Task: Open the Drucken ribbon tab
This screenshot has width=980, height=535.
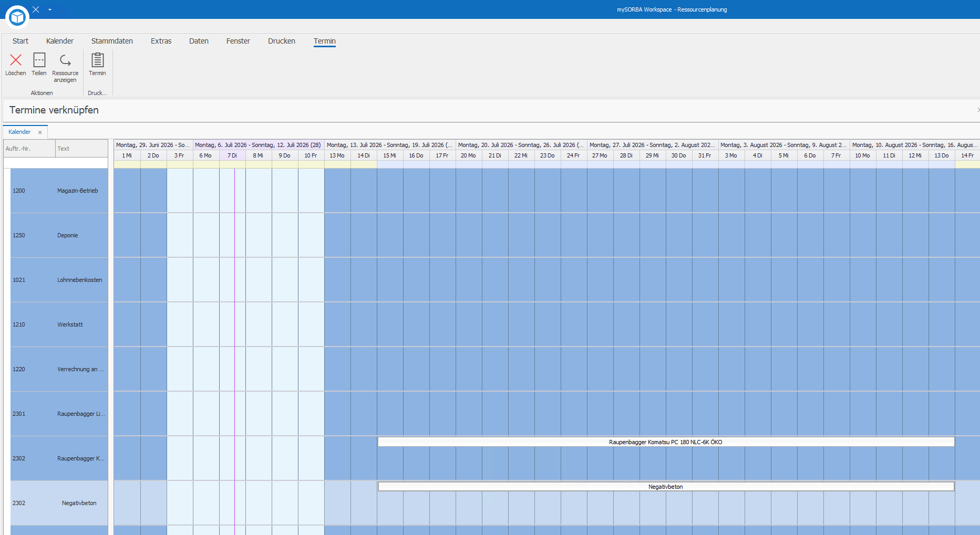Action: pyautogui.click(x=282, y=41)
